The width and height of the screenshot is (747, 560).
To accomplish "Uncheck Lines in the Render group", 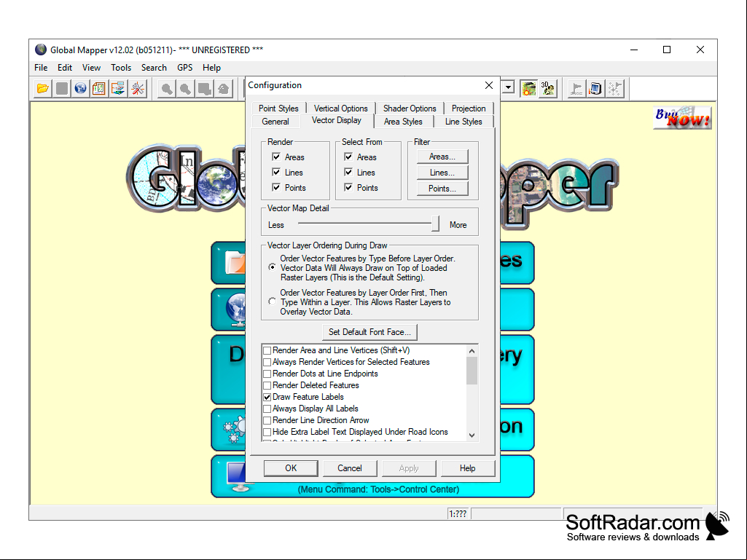I will (x=276, y=172).
